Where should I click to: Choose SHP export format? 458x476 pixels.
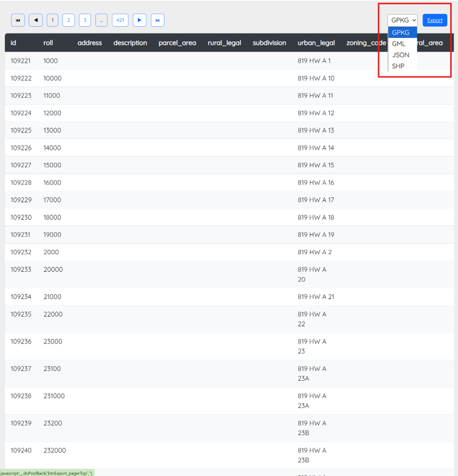click(398, 66)
